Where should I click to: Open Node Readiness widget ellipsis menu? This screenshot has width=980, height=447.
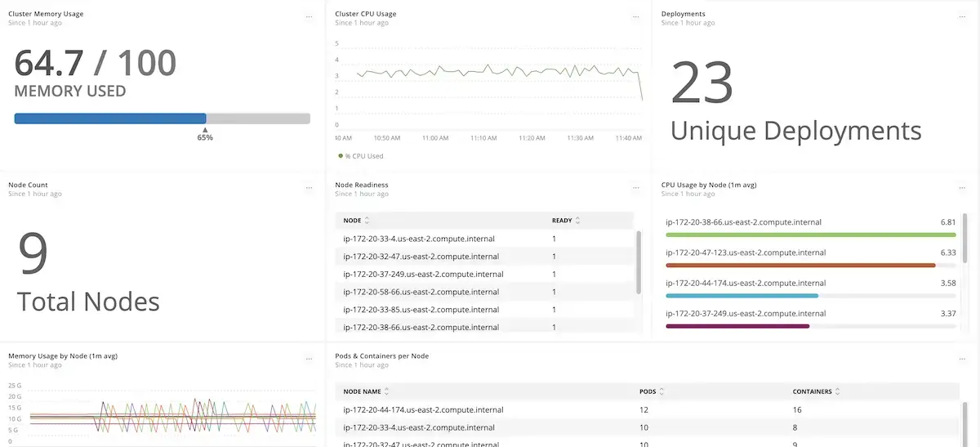pyautogui.click(x=636, y=188)
